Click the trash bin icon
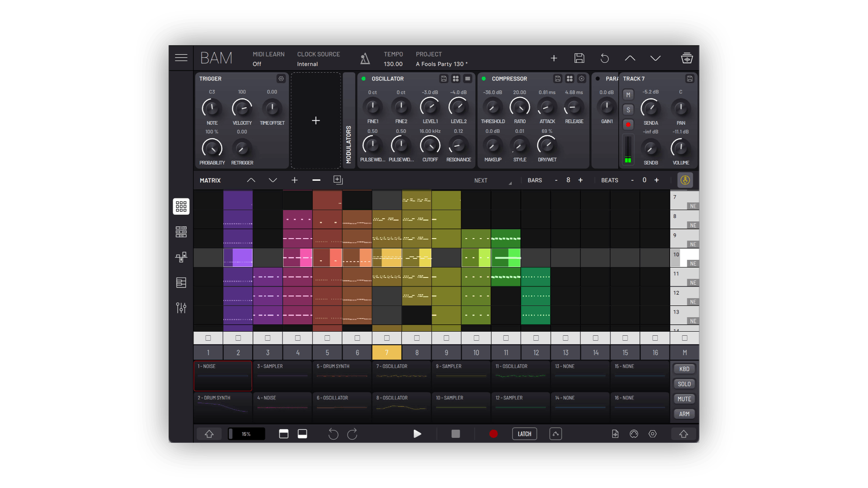The width and height of the screenshot is (868, 488). click(686, 58)
